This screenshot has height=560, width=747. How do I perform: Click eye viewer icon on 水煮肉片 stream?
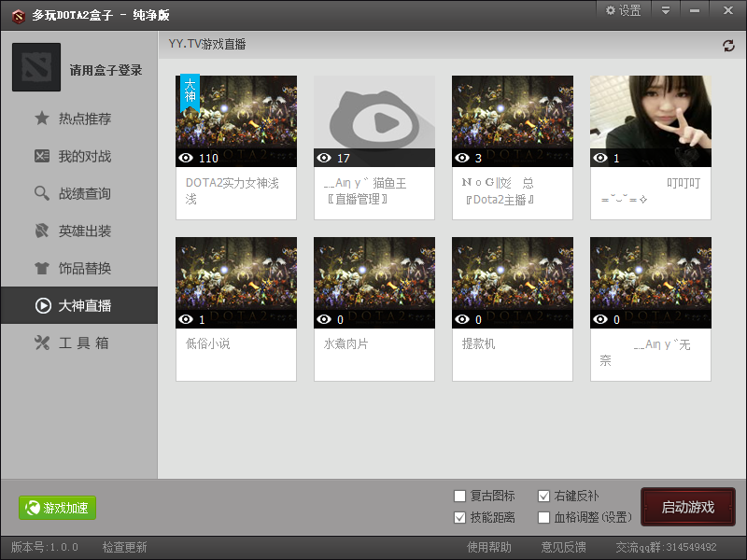pyautogui.click(x=324, y=319)
